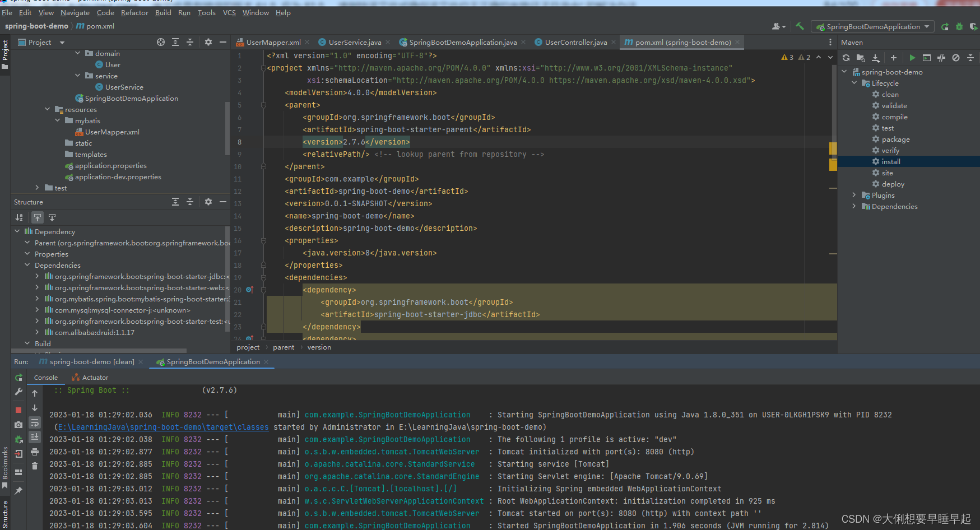Viewport: 980px width, 530px height.
Task: Toggle Autoscroll from Source in Structure toolbar
Action: [52, 217]
